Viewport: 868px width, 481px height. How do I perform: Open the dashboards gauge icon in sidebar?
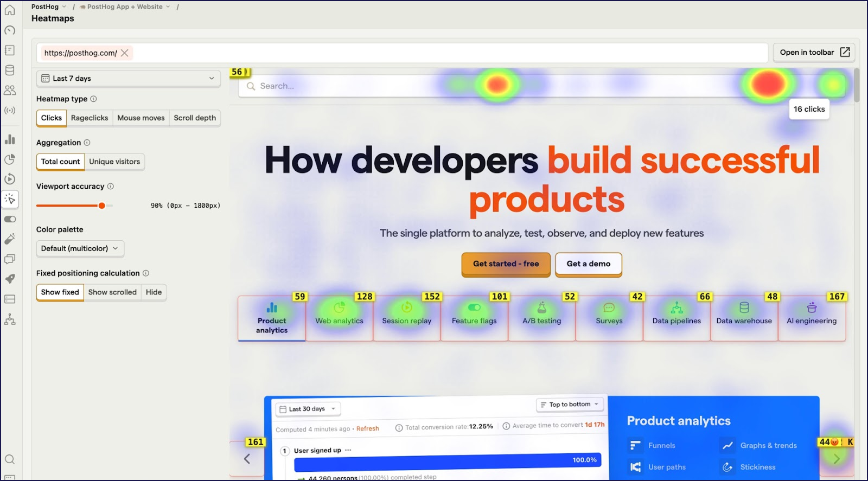click(10, 30)
